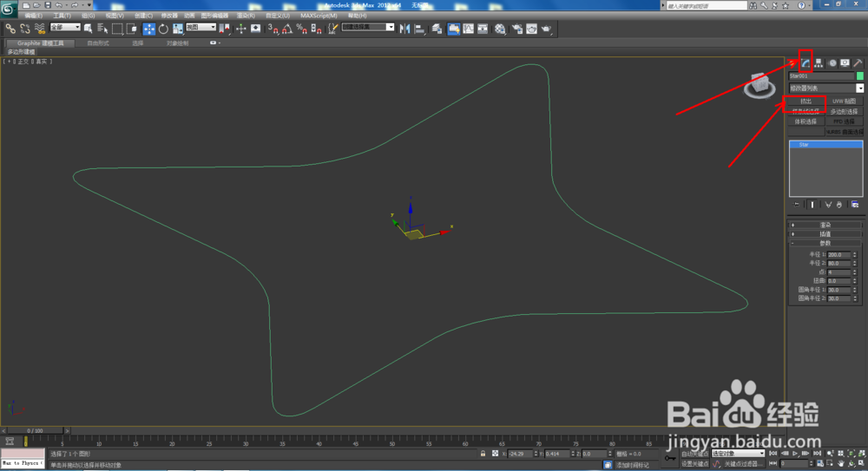Switch to the 对象绘制 ribbon tab
Image resolution: width=868 pixels, height=471 pixels.
[x=178, y=43]
